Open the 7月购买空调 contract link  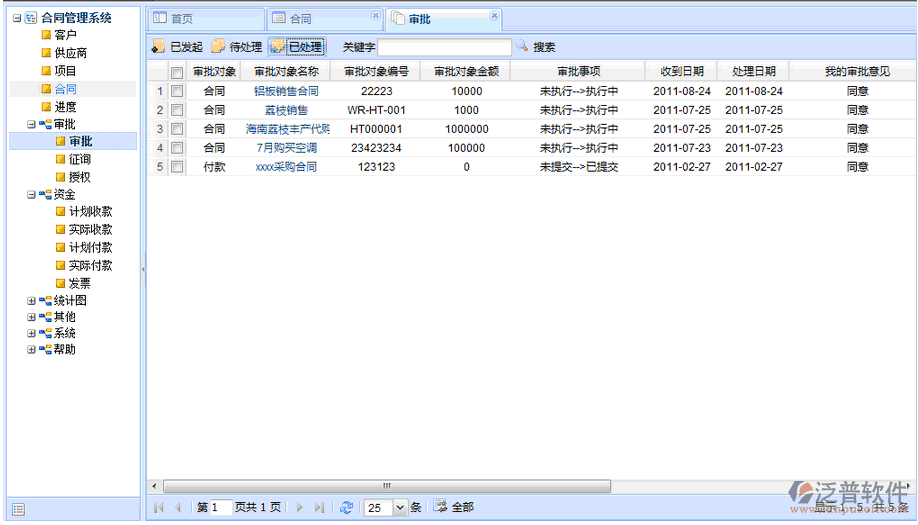(286, 148)
